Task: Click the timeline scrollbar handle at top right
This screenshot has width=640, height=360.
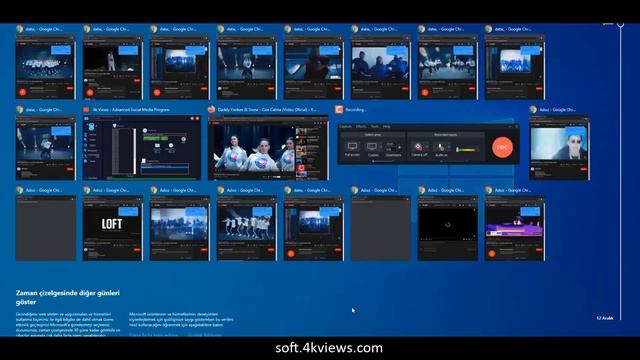Action: pyautogui.click(x=620, y=25)
